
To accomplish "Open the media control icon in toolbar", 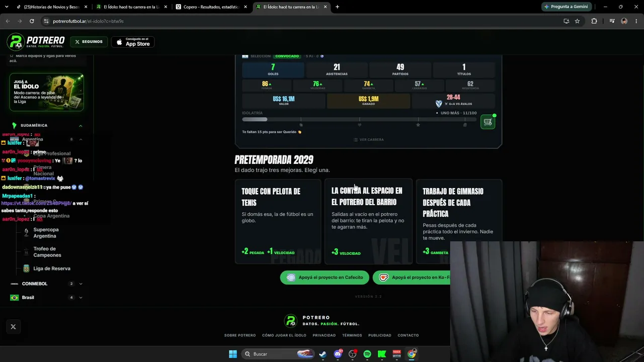I will (x=612, y=21).
